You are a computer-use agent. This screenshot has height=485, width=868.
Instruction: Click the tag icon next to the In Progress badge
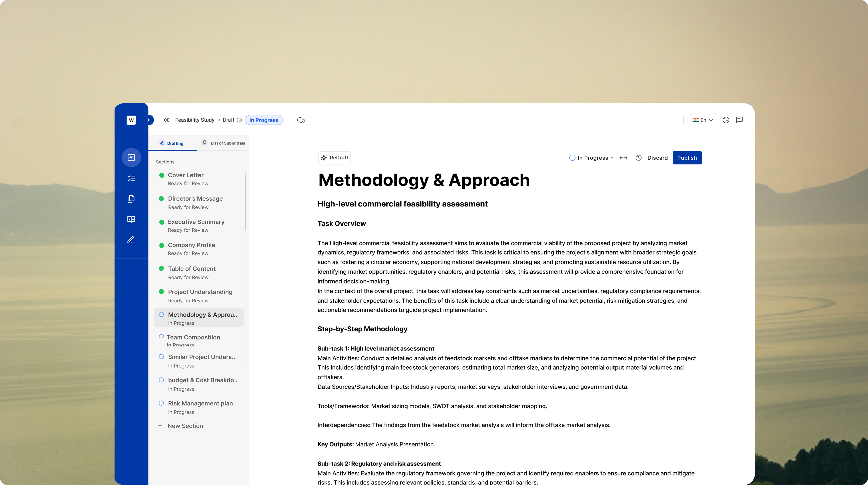(301, 120)
